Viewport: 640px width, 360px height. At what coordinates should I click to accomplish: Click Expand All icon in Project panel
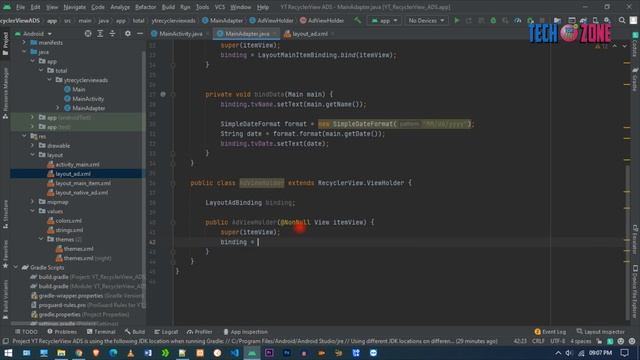(100, 33)
